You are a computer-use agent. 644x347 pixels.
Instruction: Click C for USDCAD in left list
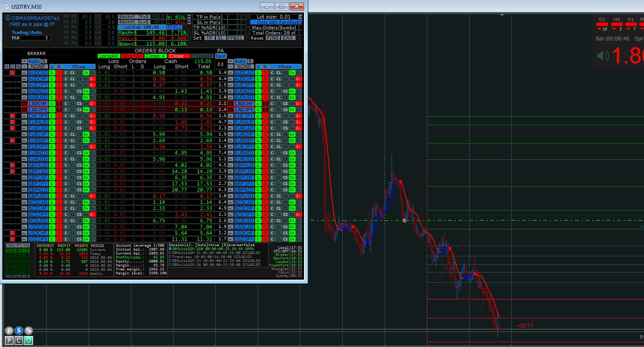[x=66, y=227]
